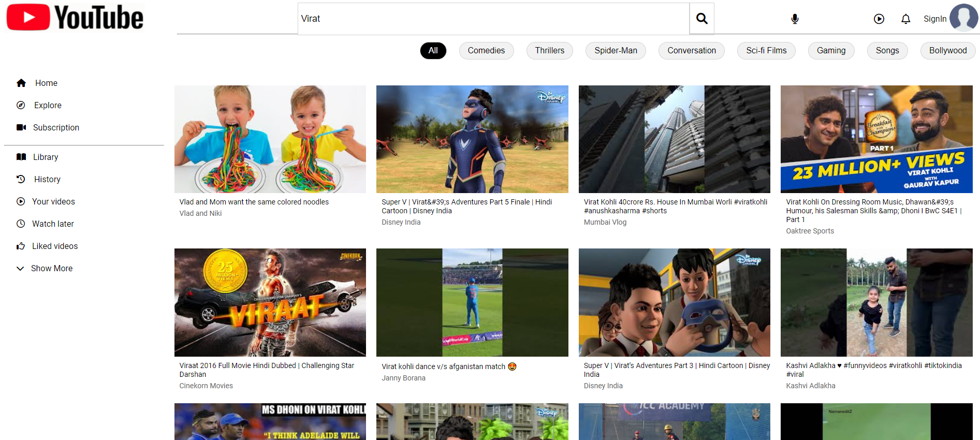The image size is (980, 440).
Task: Select the All filter chip
Action: click(433, 51)
